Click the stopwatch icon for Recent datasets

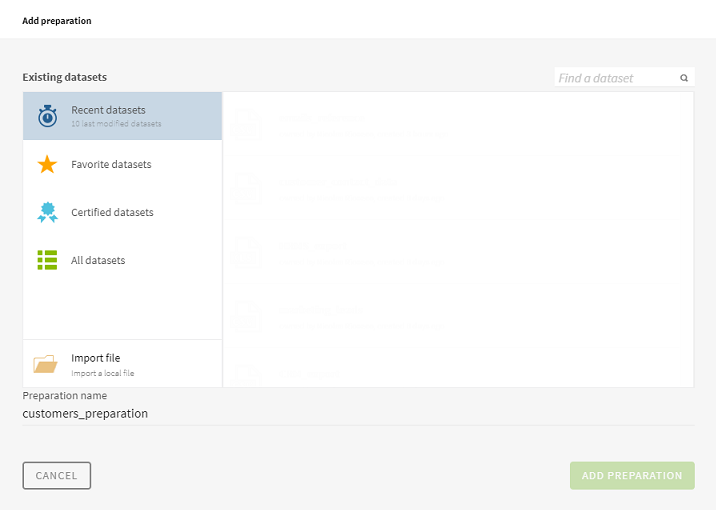click(47, 116)
